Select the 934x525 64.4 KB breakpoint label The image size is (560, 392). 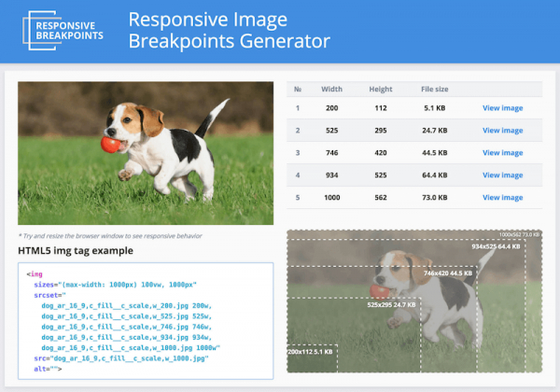pos(498,246)
